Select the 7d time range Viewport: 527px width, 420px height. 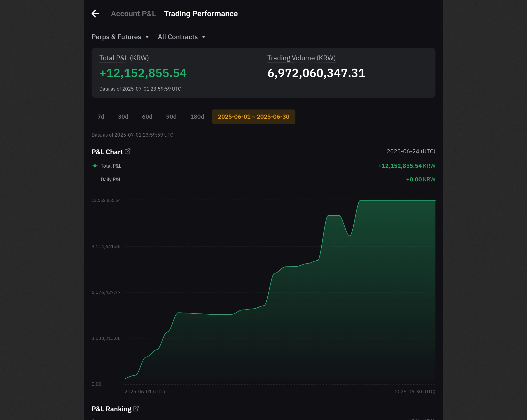pyautogui.click(x=101, y=117)
